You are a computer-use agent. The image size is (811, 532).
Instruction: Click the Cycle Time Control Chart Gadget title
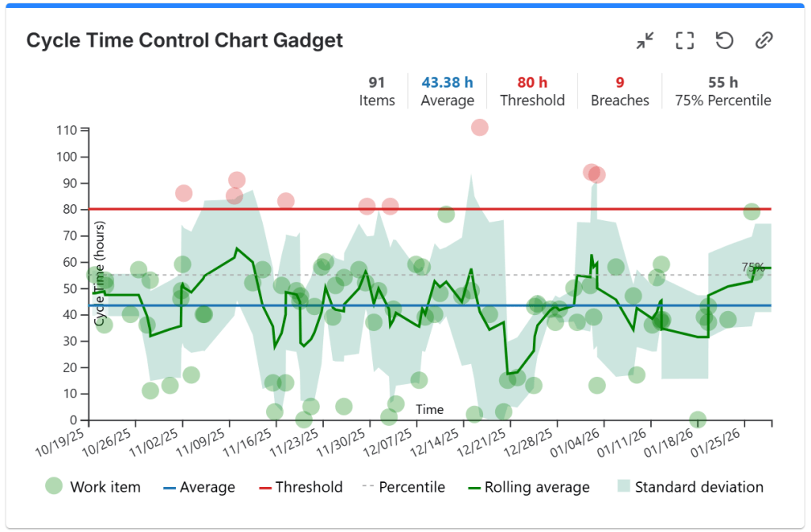(x=185, y=40)
